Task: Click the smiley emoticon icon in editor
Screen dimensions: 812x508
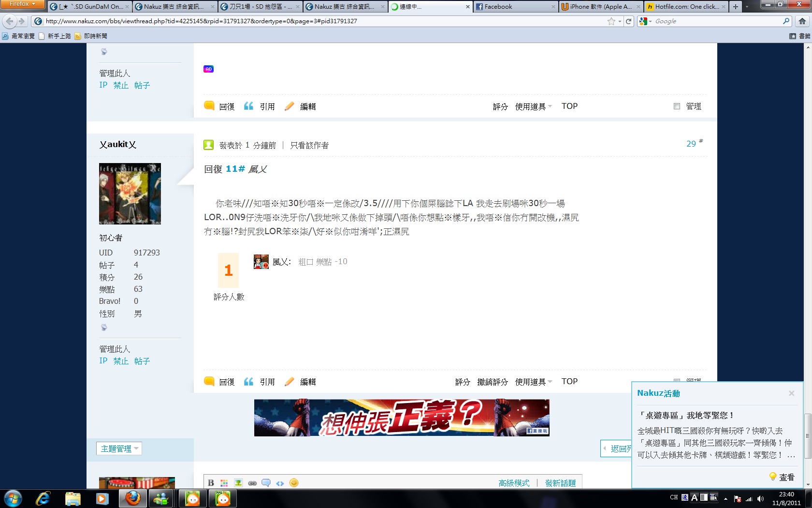Action: 294,483
